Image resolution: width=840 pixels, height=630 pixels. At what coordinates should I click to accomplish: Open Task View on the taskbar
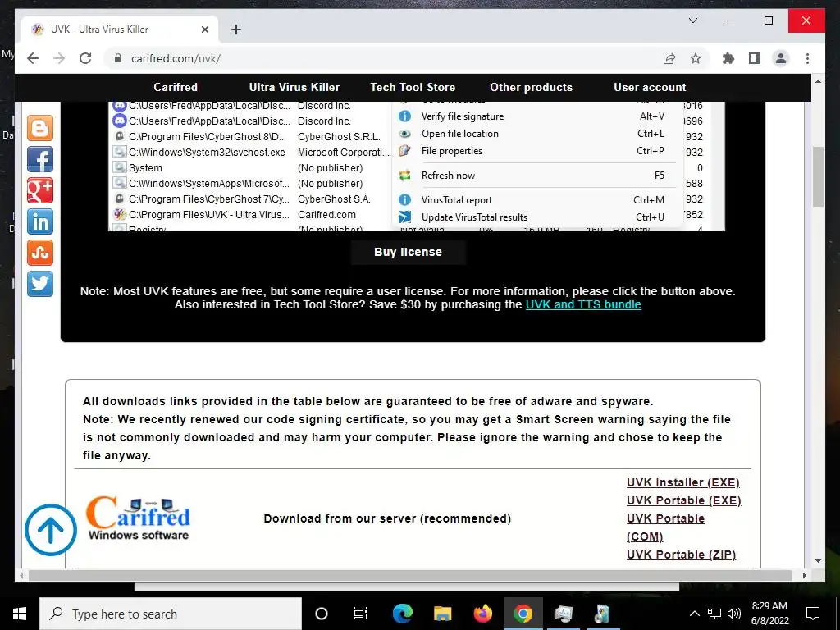pos(361,614)
